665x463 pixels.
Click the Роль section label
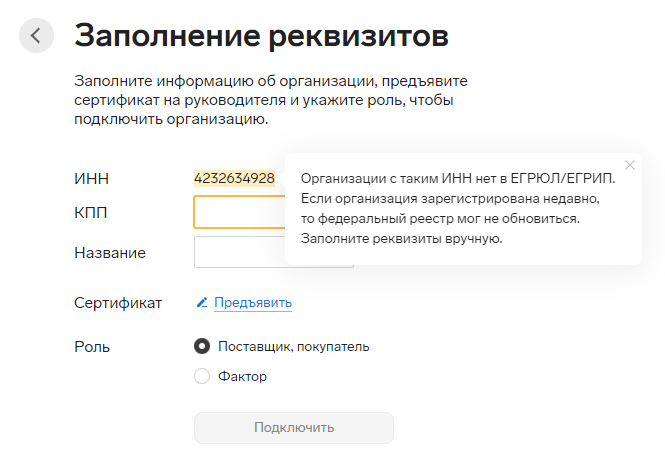pyautogui.click(x=92, y=347)
